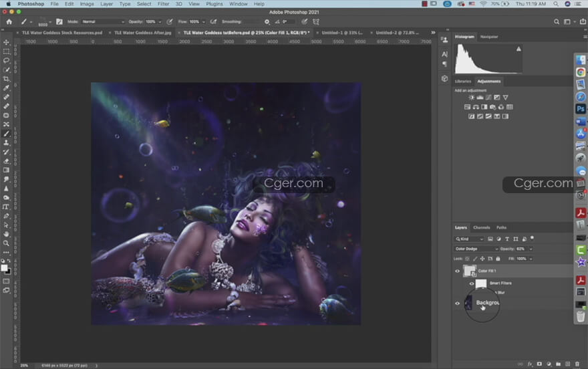Screen dimensions: 588x369
Task: Create new fill or adjustment layer
Action: click(549, 364)
